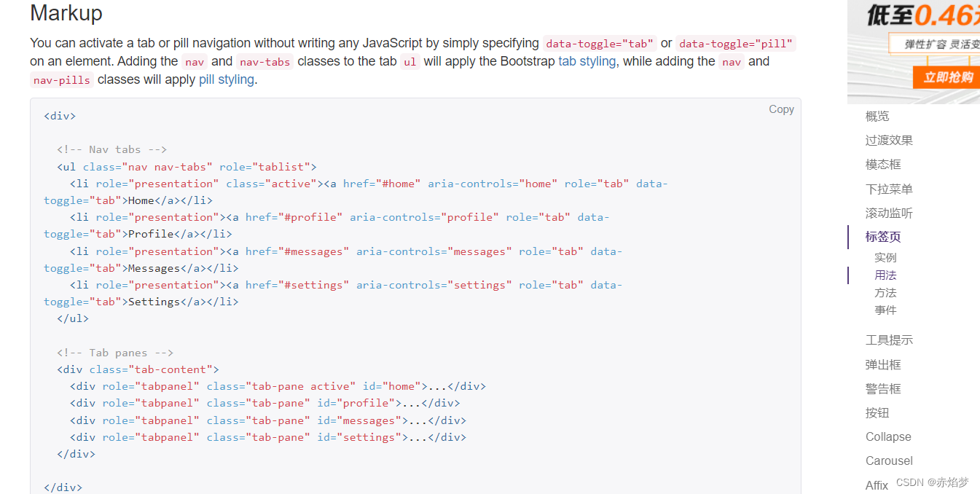Select the 用法 sub-item
Screen dimensions: 980x494
885,275
